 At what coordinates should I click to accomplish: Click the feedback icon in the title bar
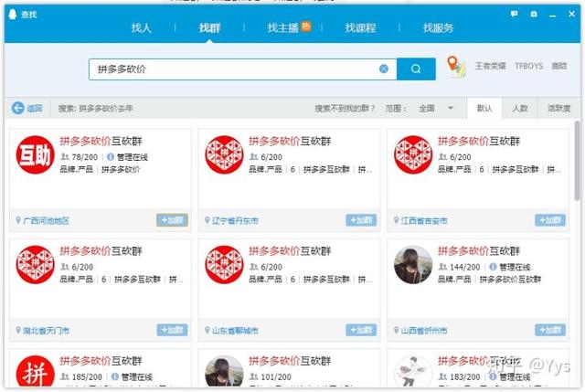(x=515, y=14)
